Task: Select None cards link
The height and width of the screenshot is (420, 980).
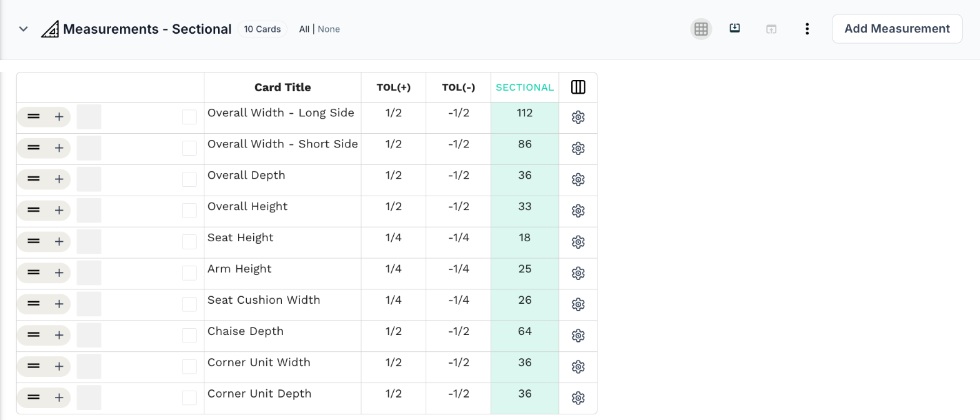Action: [329, 29]
